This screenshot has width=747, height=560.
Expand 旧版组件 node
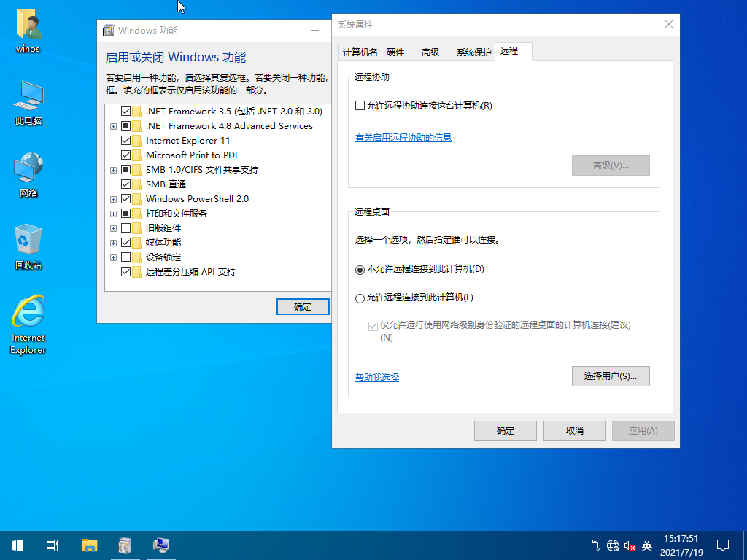tap(113, 228)
